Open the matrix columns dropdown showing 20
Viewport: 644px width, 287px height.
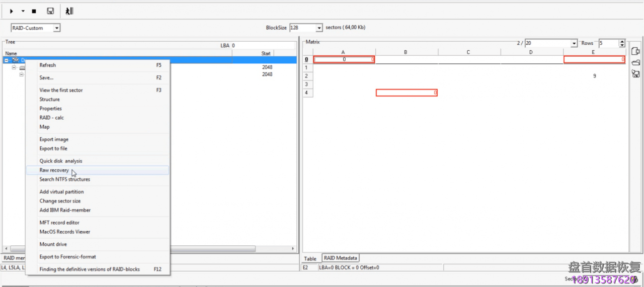pyautogui.click(x=574, y=44)
